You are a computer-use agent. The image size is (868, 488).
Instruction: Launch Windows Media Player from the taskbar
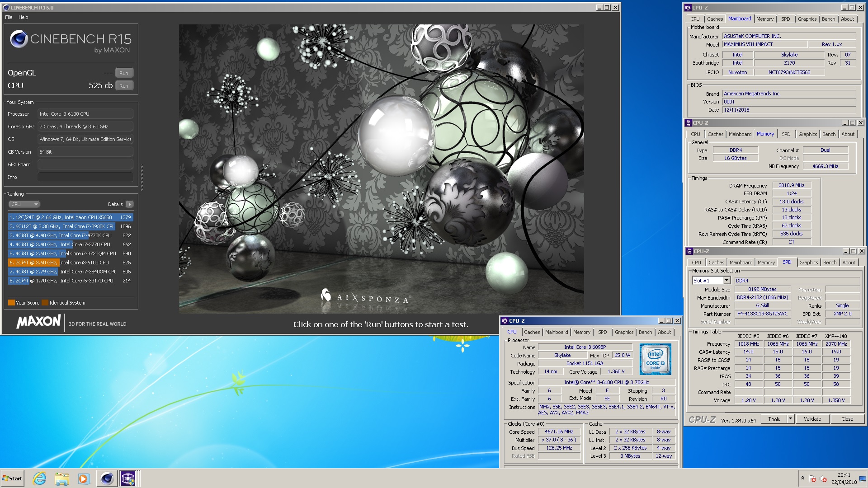[84, 479]
